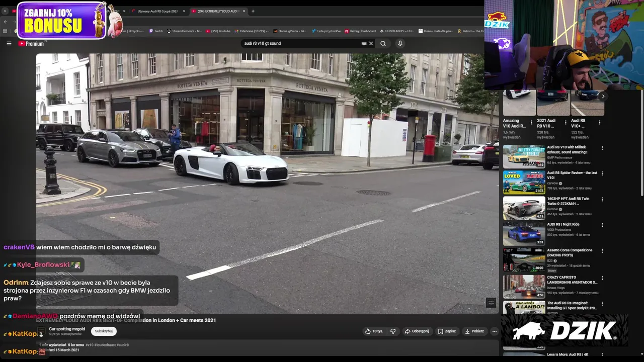Open the 'Kulko+ mata dla psa' bookmark
Viewport: 644px width, 362px height.
pyautogui.click(x=436, y=31)
